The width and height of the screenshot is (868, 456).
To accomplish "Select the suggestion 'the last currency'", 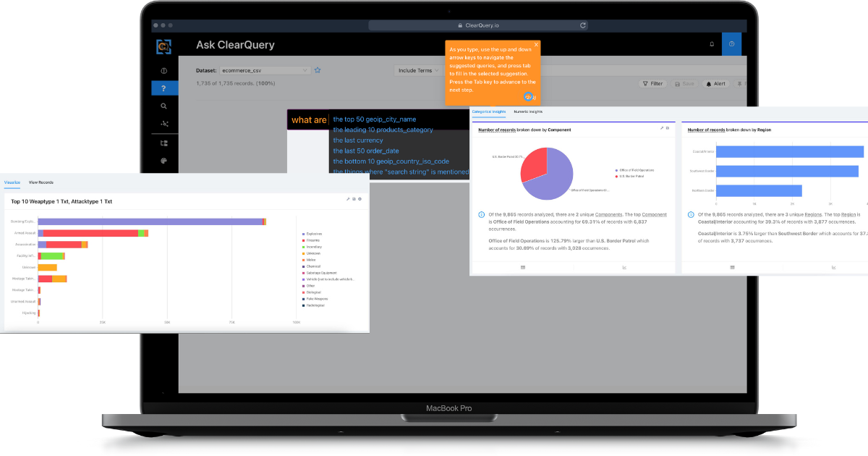I will [359, 140].
